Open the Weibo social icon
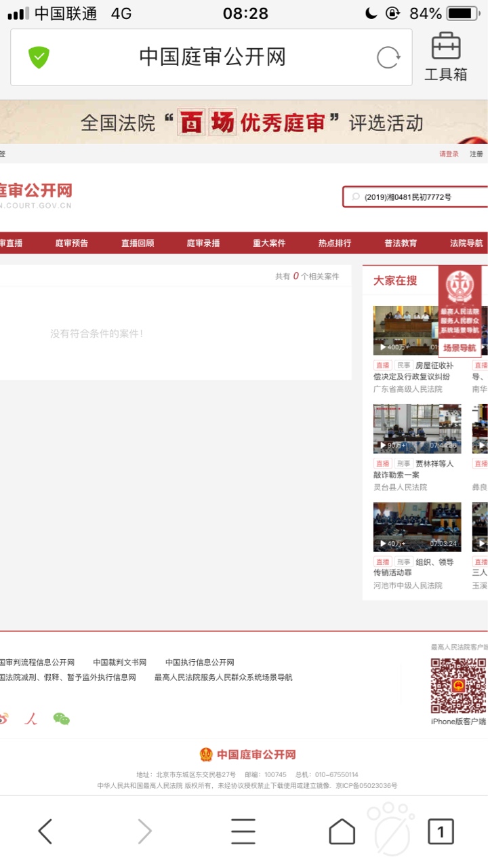The image size is (488, 868). coord(3,719)
